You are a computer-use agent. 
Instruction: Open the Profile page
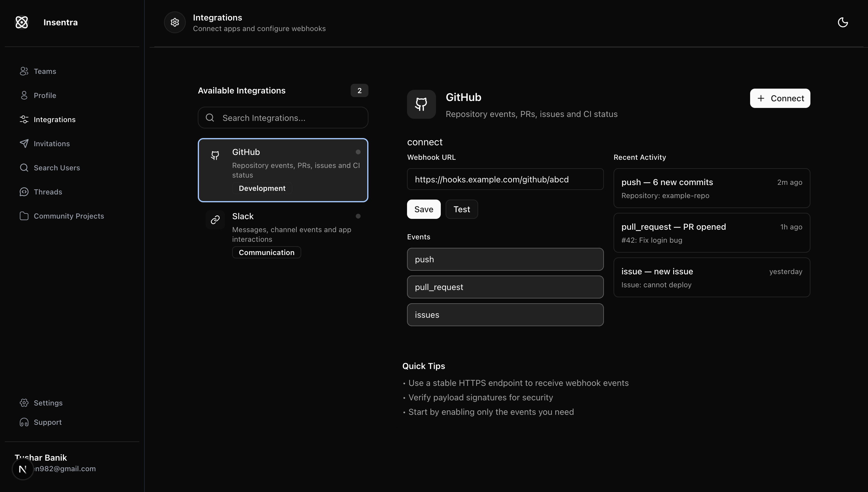coord(45,95)
